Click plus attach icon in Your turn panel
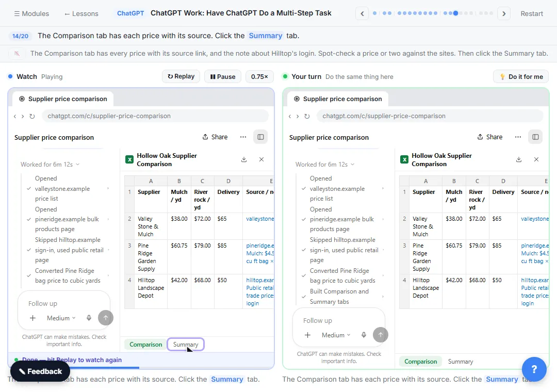Viewport: 557px width, 392px height. pos(307,335)
